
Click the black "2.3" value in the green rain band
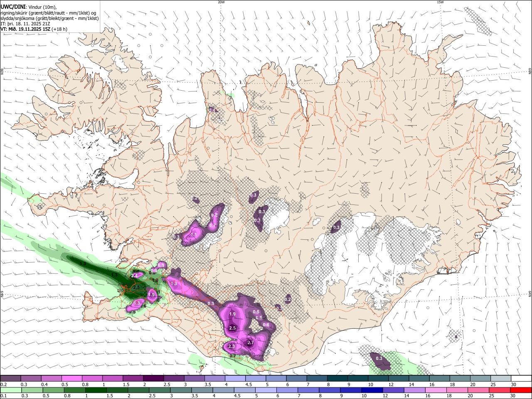tap(136, 287)
